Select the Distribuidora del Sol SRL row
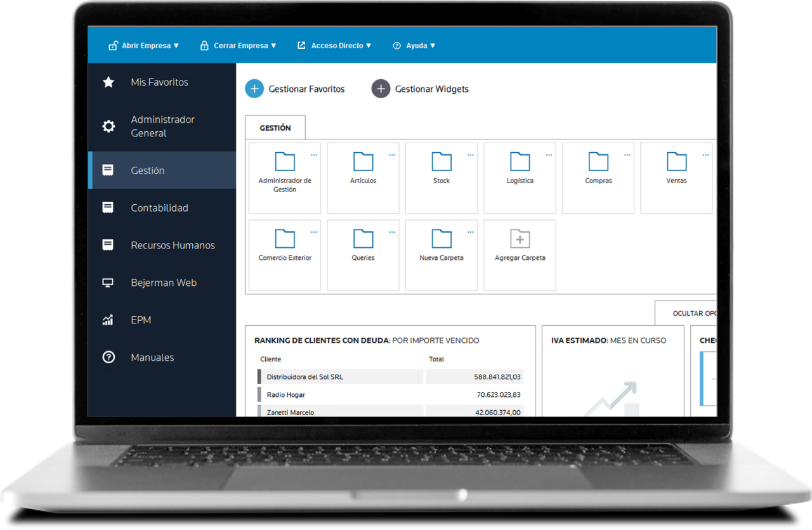Screen dimensions: 812x530 [390, 377]
